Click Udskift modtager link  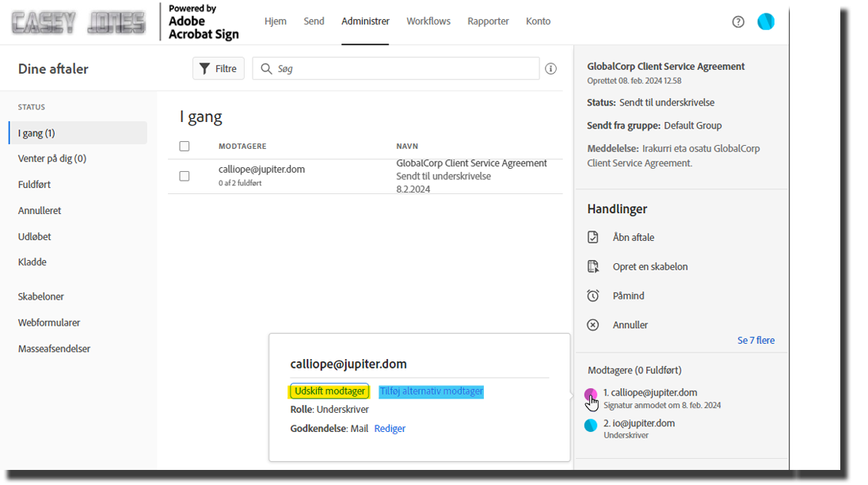(329, 391)
